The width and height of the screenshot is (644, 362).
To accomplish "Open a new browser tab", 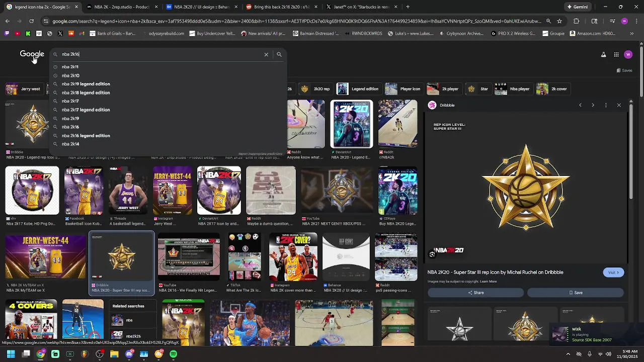I will click(408, 7).
